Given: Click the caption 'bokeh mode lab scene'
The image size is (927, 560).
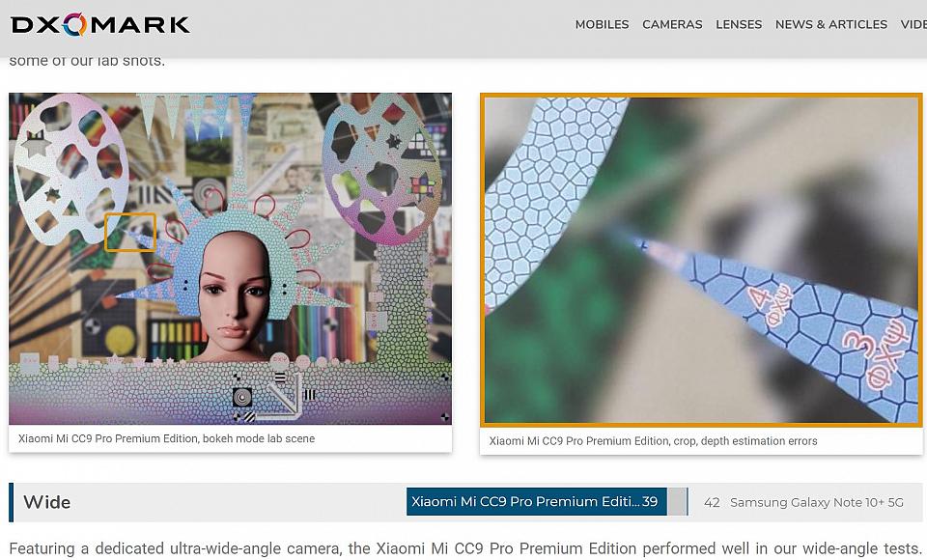Looking at the screenshot, I should pyautogui.click(x=259, y=438).
